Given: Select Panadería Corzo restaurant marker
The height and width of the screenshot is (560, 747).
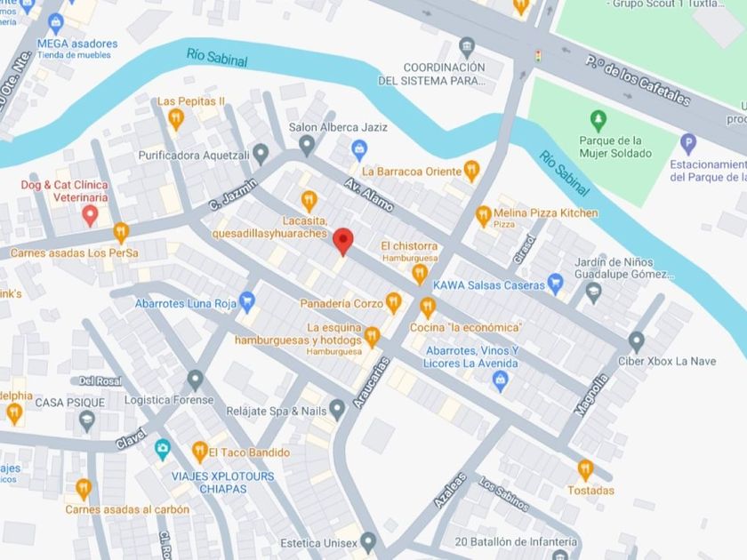Looking at the screenshot, I should pos(393,303).
